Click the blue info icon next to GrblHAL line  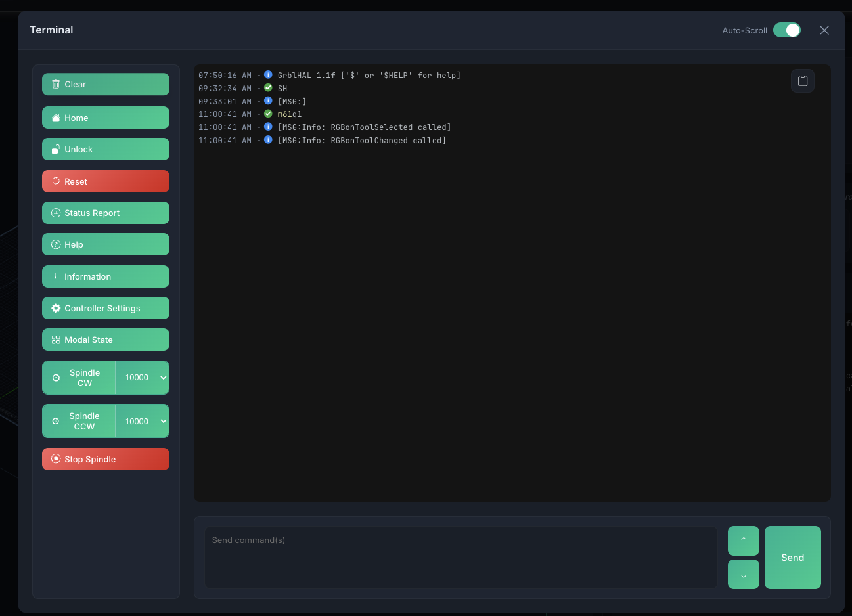(x=268, y=75)
